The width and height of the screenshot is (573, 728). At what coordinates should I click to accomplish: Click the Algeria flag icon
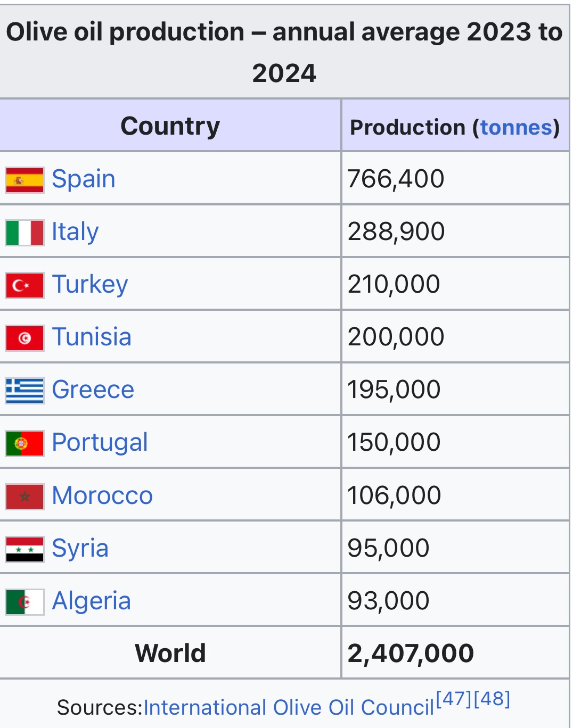click(x=24, y=602)
